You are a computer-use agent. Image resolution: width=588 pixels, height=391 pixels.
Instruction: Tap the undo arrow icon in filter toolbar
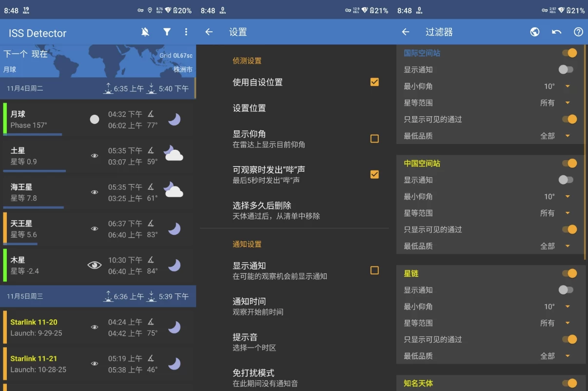click(x=556, y=32)
